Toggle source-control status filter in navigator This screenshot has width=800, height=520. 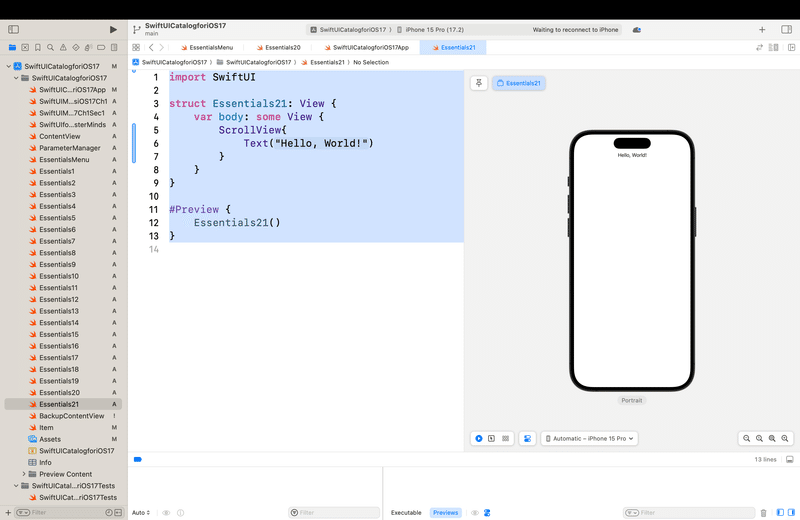[x=118, y=512]
